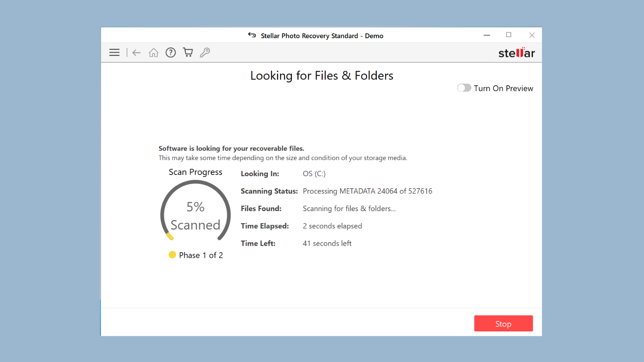Viewport: 644px width, 362px height.
Task: Click "2 seconds elapsed" value
Action: pyautogui.click(x=332, y=226)
